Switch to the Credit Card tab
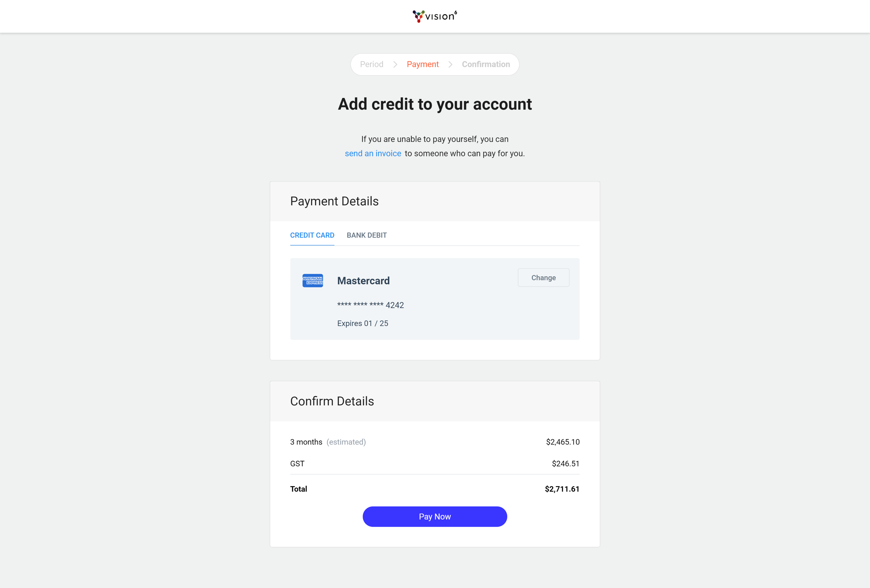870x588 pixels. (x=312, y=235)
